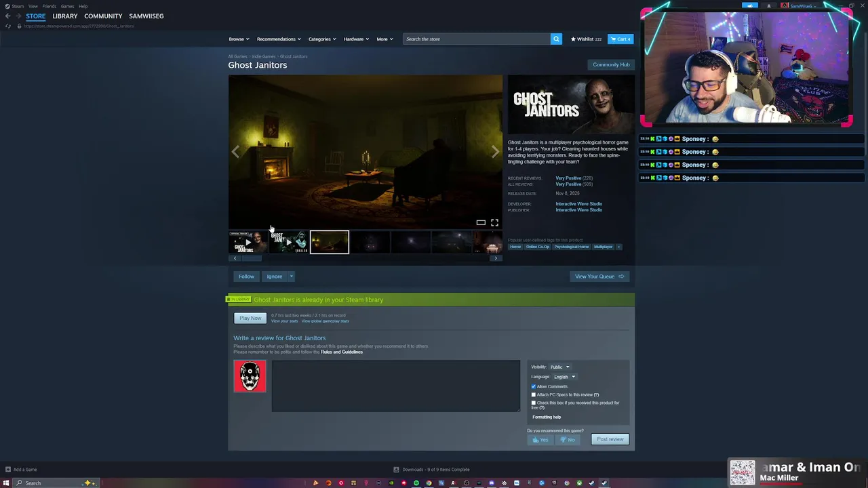Submit search with the magnifier icon

pos(556,39)
